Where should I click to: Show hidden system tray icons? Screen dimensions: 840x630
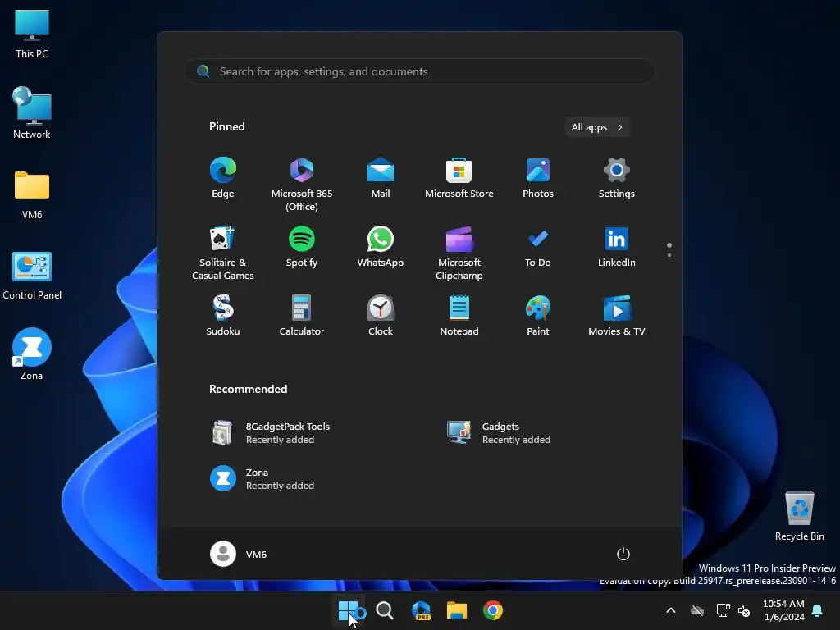[x=671, y=610]
